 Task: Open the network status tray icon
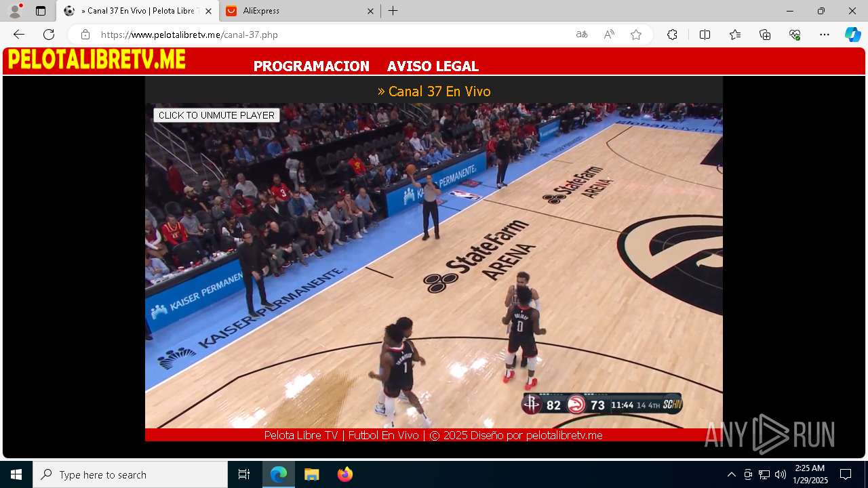[x=764, y=474]
